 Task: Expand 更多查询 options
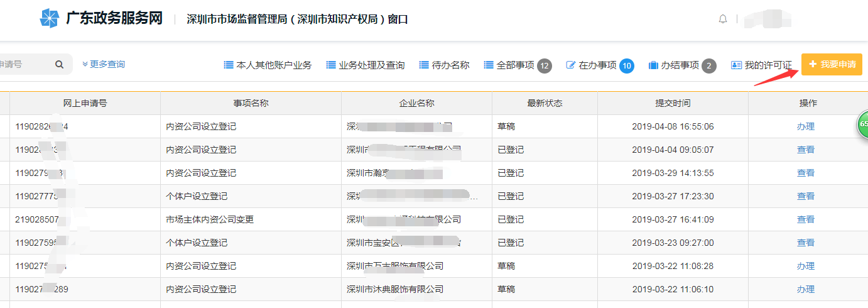[x=104, y=64]
